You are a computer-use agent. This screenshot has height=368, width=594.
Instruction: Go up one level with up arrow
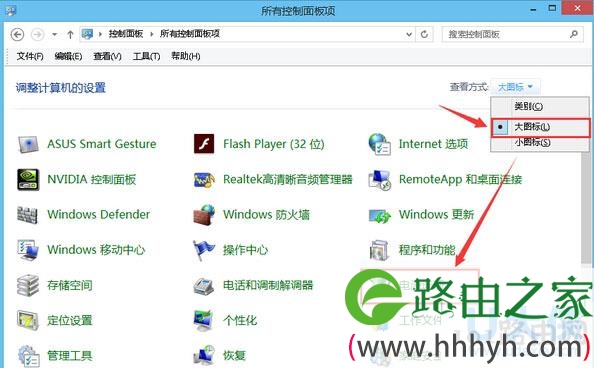[x=70, y=34]
